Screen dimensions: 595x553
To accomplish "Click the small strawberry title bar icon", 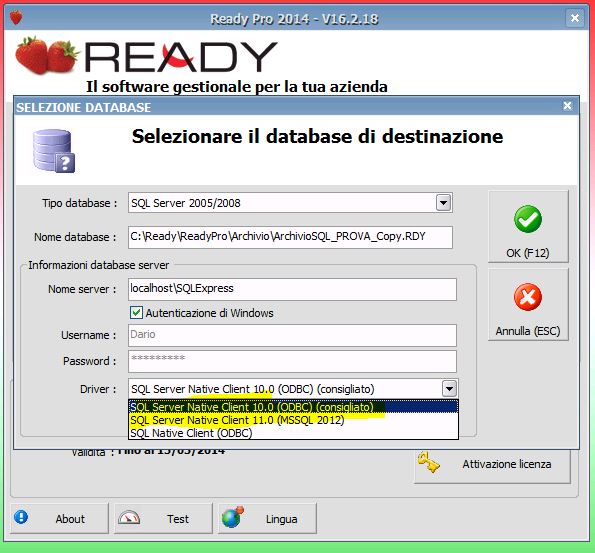I will [16, 17].
